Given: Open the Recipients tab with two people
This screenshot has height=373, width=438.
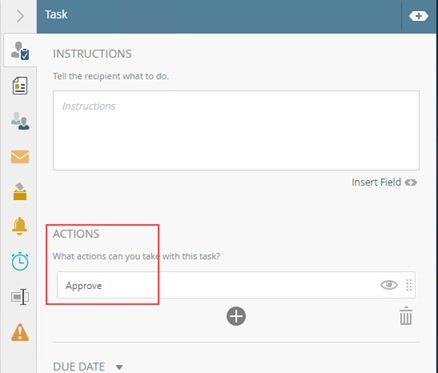Looking at the screenshot, I should 20,121.
